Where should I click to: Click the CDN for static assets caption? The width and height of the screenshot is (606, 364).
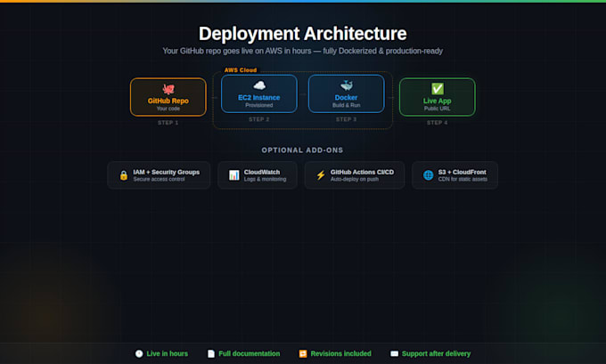[x=463, y=180]
